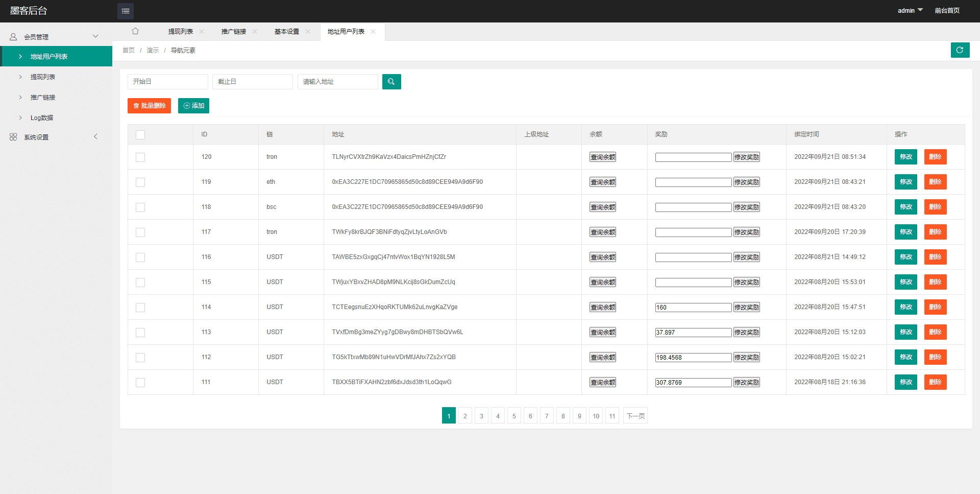The image size is (980, 494).
Task: Open the home tab icon
Action: [x=135, y=31]
